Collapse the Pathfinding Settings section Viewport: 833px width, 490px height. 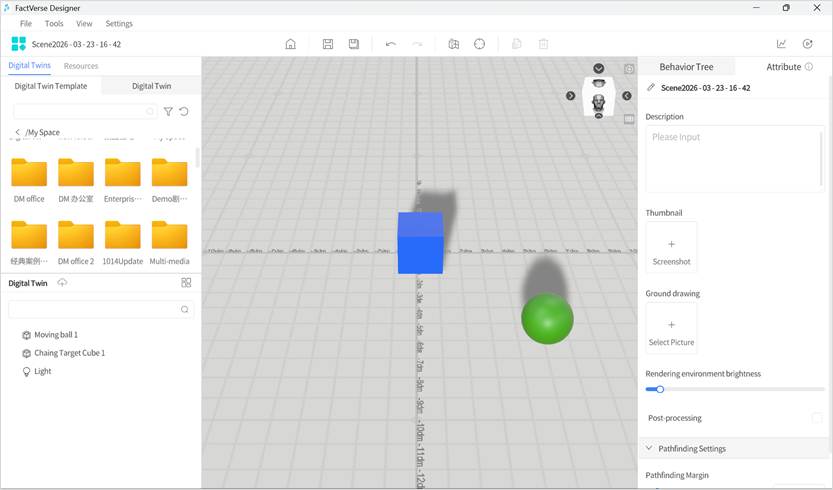coord(649,448)
